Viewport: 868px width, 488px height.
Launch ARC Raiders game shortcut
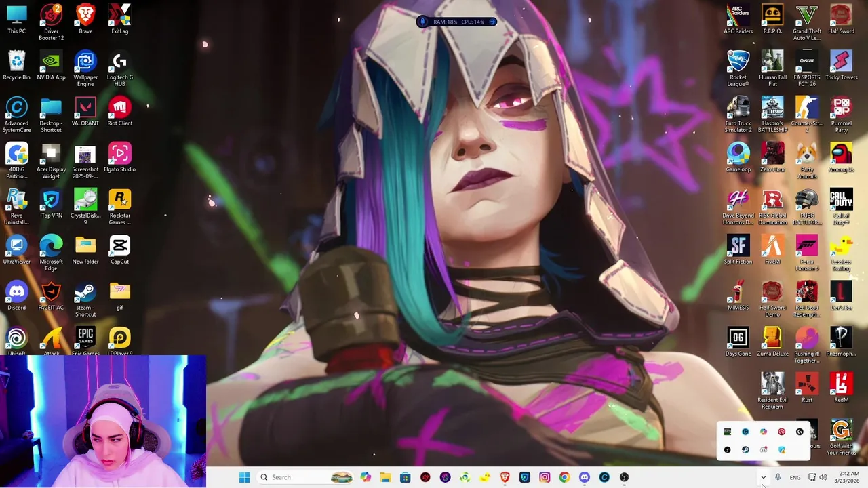coord(738,20)
